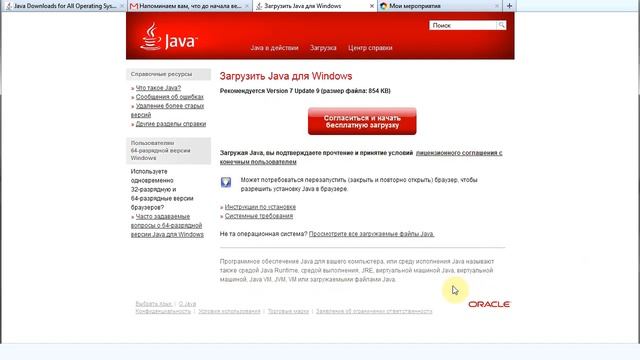This screenshot has height=360, width=640.
Task: Open Конфиденциальность footer link
Action: 163,311
